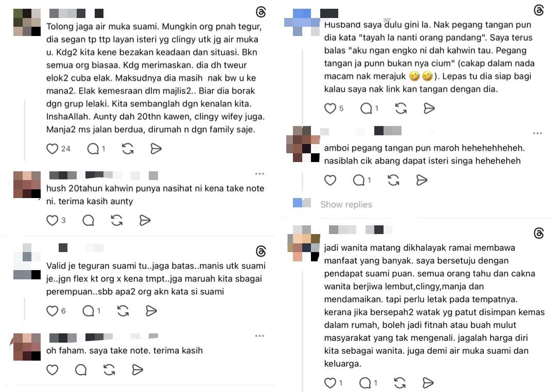The height and width of the screenshot is (392, 556).
Task: Reply to the 'Tolong jaga air muka suami' comment
Action: (93, 149)
